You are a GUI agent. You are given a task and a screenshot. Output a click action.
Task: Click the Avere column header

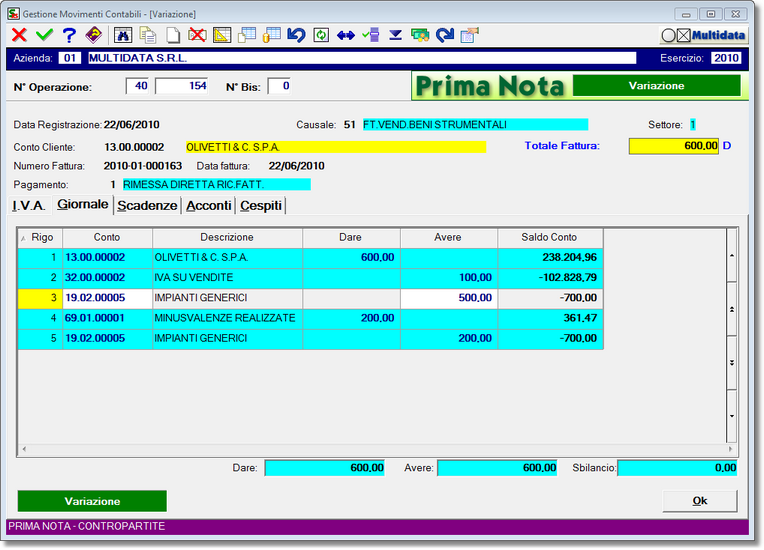point(448,238)
